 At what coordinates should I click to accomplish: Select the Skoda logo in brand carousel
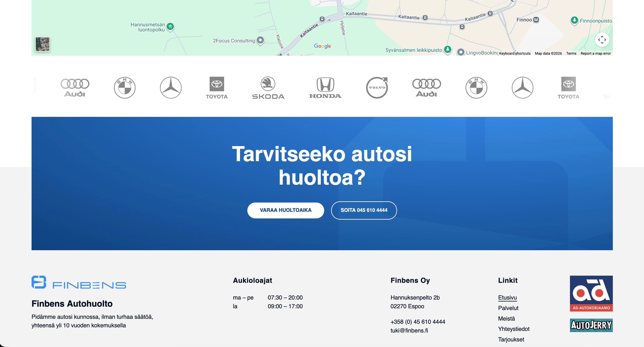click(x=268, y=88)
